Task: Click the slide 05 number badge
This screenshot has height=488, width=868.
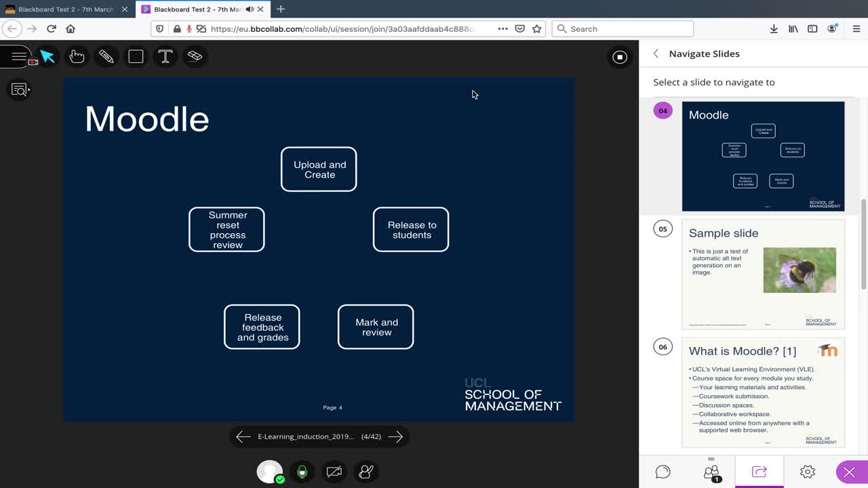Action: click(x=663, y=229)
